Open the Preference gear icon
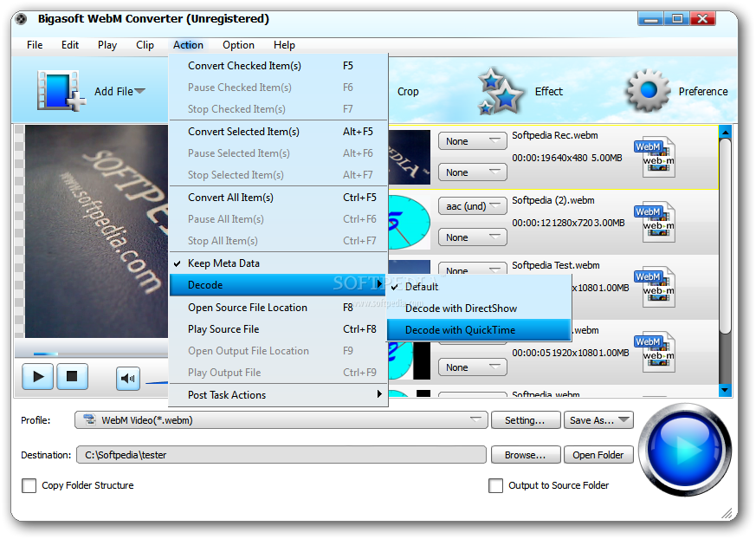Viewport: 756px width, 539px height. 648,90
